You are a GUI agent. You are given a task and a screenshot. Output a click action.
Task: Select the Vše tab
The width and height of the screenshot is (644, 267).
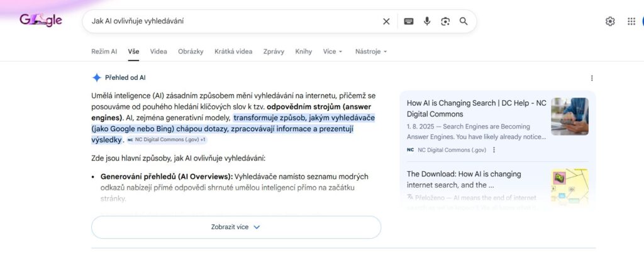click(x=133, y=52)
